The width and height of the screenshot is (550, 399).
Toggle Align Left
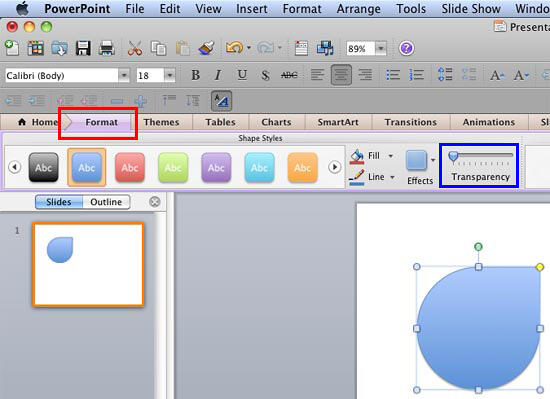point(317,75)
